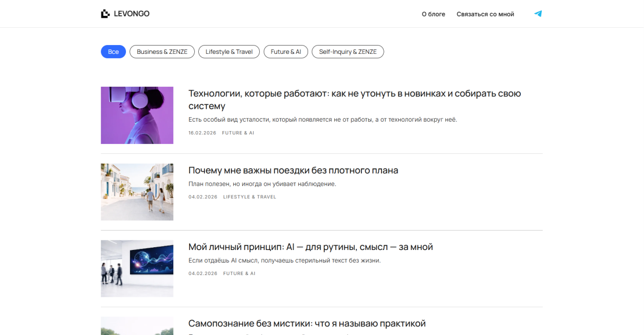Viewport: 644px width, 335px height.
Task: Click the LEVONGO brand name text
Action: click(132, 14)
